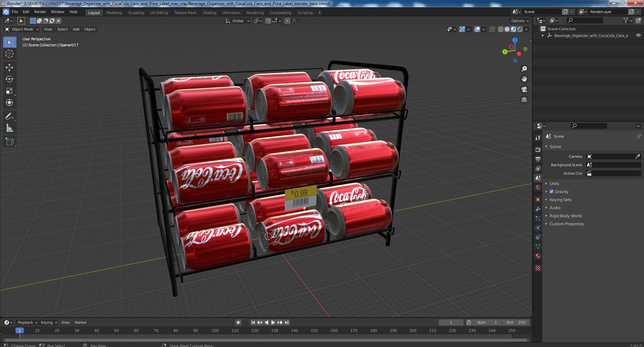Image resolution: width=644 pixels, height=347 pixels.
Task: Click the outliner search field
Action: (584, 20)
